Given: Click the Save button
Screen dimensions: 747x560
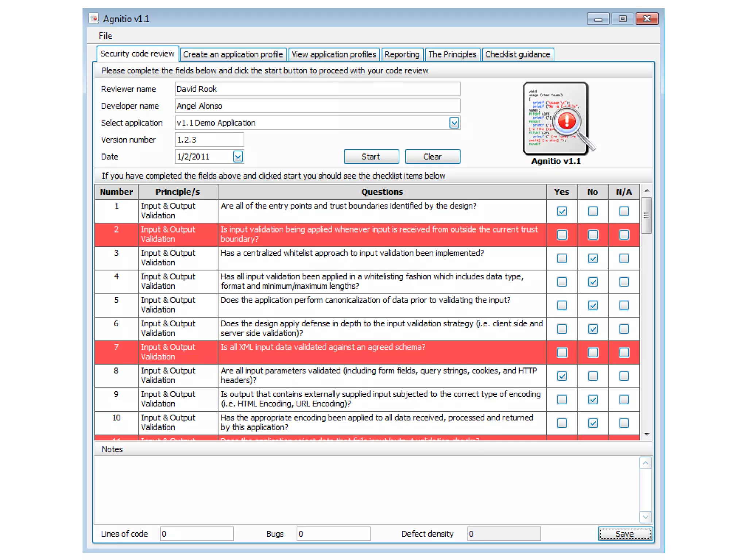Looking at the screenshot, I should [624, 534].
